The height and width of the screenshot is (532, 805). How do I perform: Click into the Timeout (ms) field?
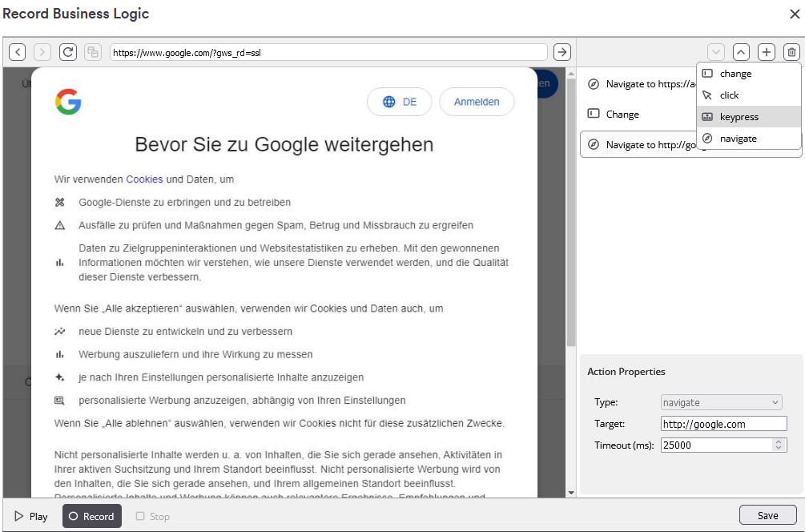pos(717,445)
